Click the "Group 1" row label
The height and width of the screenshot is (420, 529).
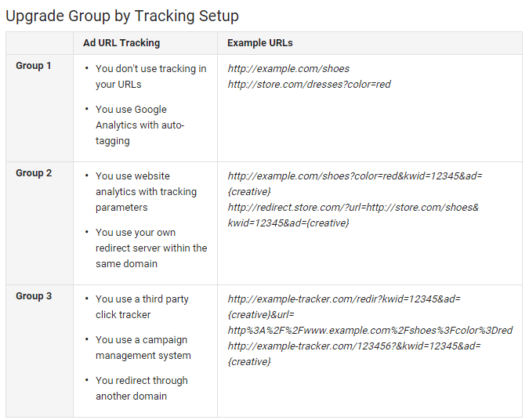click(x=34, y=66)
